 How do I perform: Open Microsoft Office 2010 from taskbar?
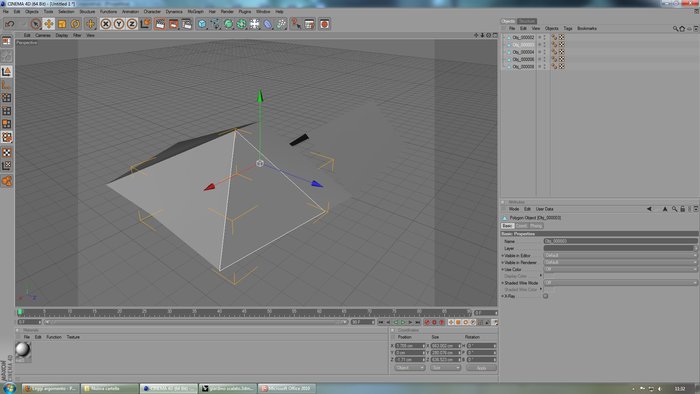pos(287,388)
